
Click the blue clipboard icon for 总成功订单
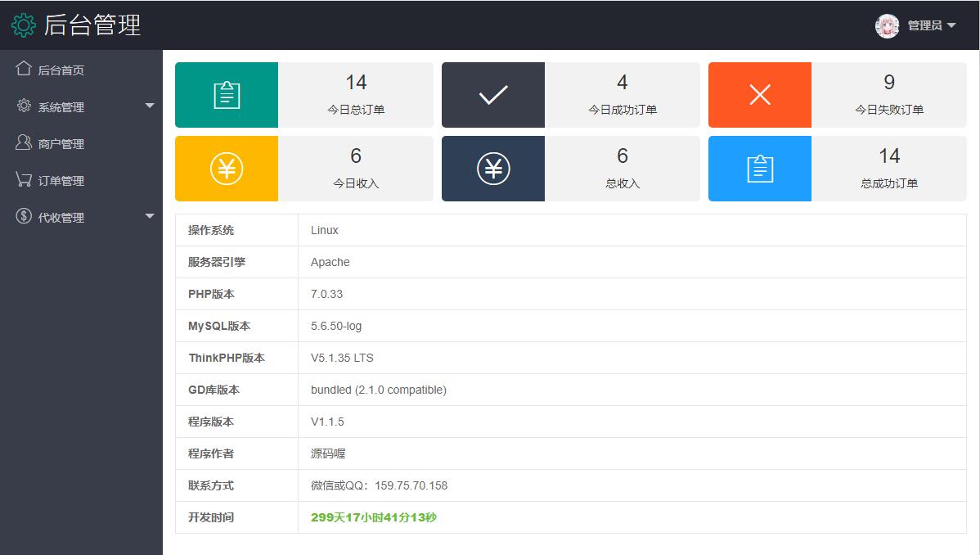click(760, 169)
